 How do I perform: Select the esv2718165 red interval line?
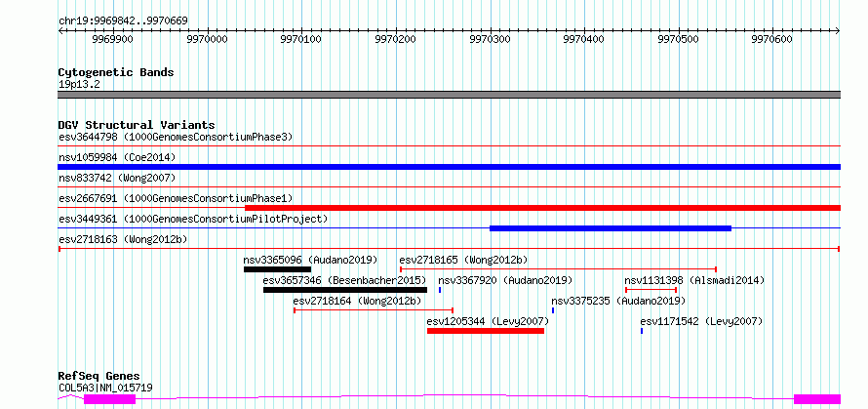(x=558, y=269)
